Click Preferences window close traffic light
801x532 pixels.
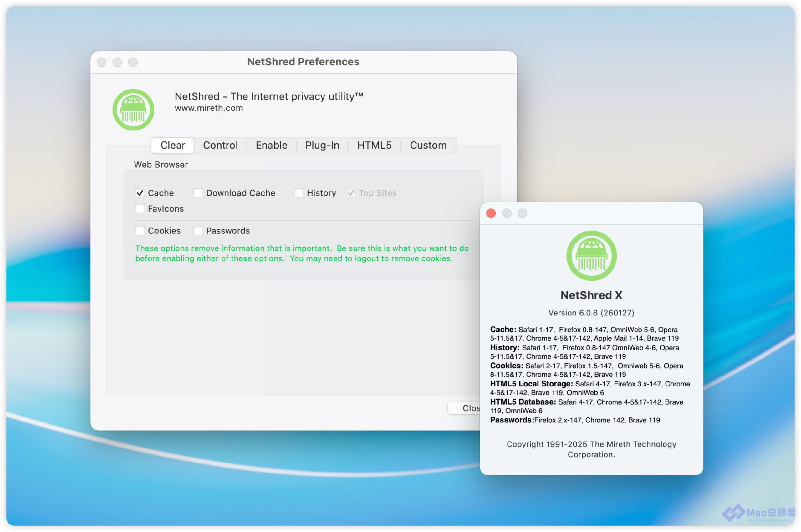[101, 62]
